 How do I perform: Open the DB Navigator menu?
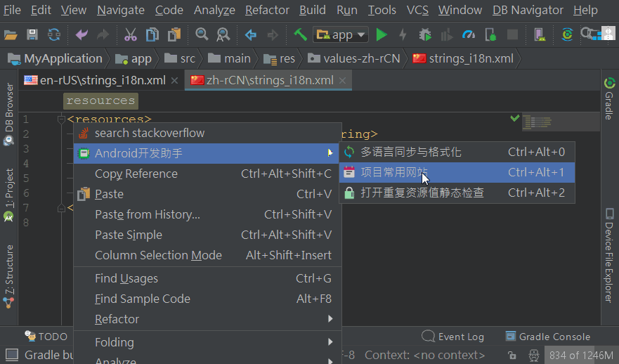[528, 10]
